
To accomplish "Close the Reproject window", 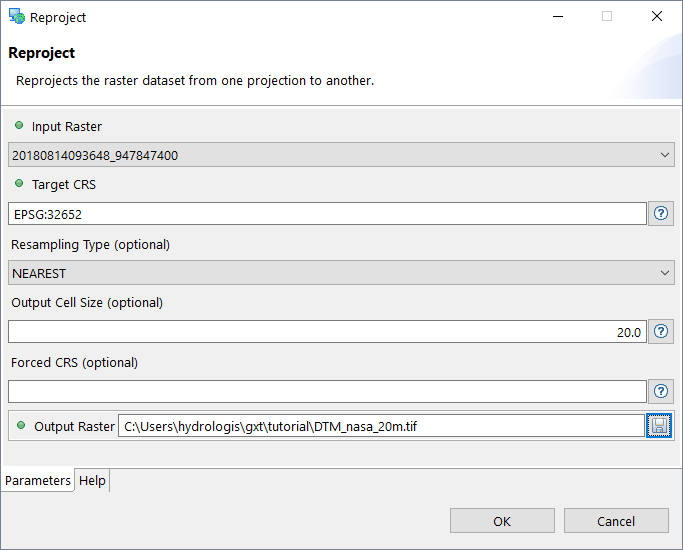I will coord(657,17).
